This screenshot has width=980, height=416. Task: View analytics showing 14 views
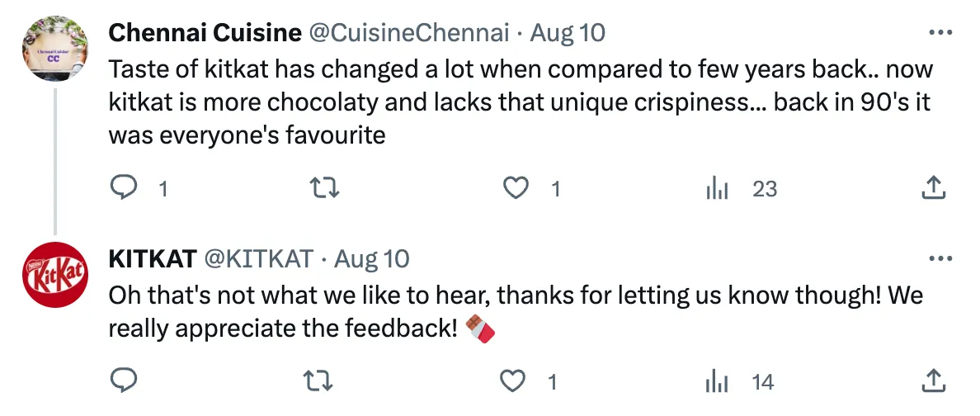click(x=717, y=381)
